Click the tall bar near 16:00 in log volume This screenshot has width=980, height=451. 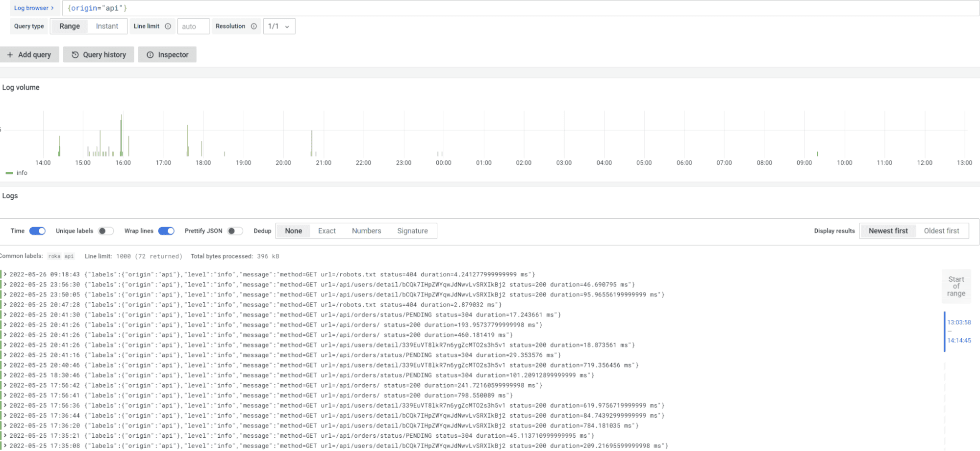pos(121,135)
